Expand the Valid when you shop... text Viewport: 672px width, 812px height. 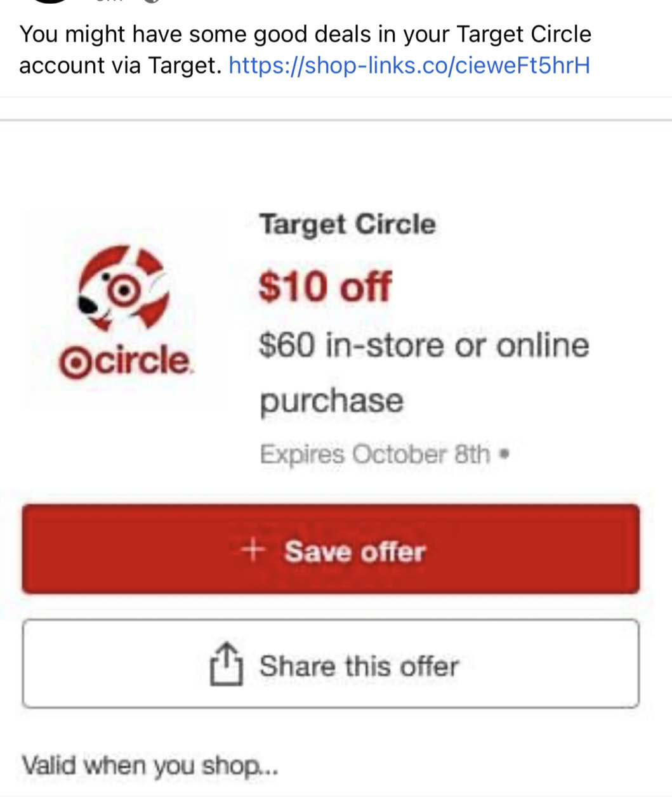coord(150,765)
